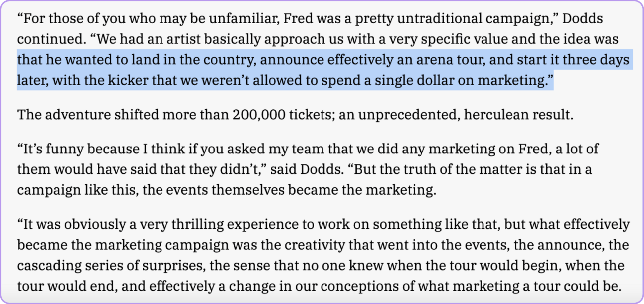Viewport: 644px width, 304px height.
Task: Click the paragraph starting "The adventure shifted"
Action: 296,115
